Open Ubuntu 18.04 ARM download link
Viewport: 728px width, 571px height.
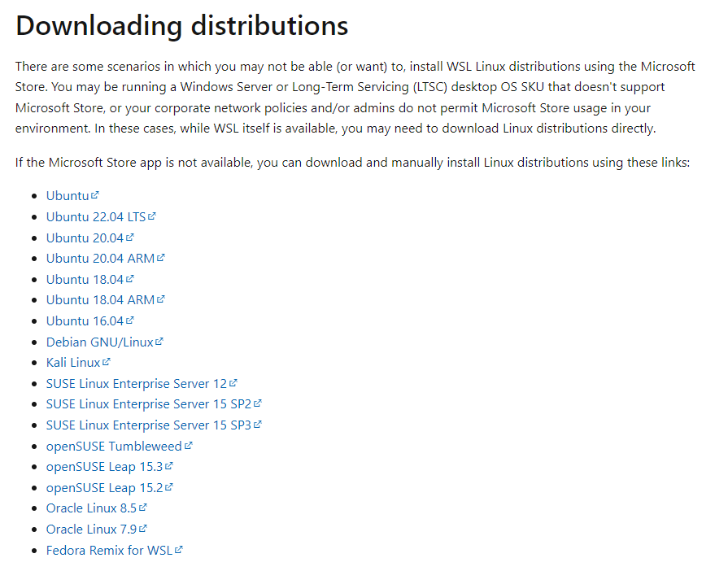(x=106, y=300)
